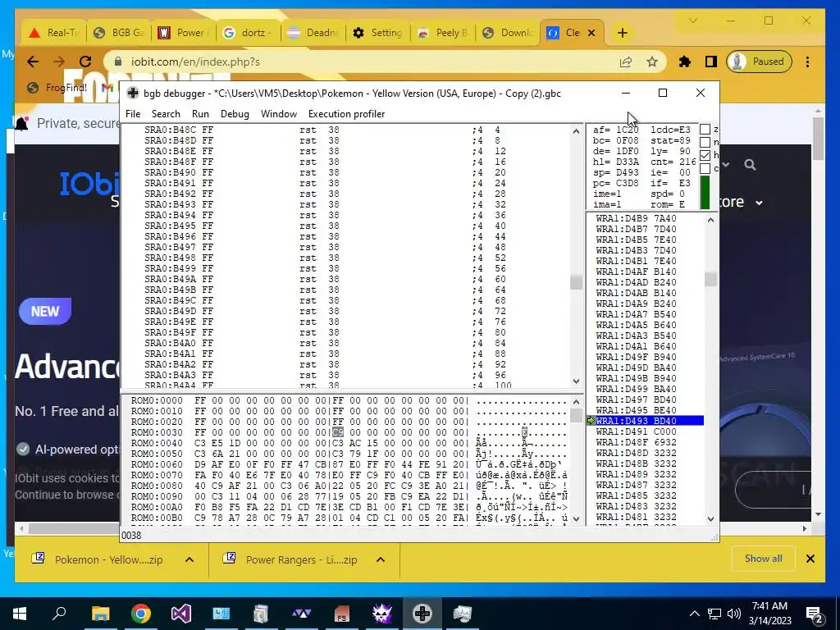Close the Chrome downloads bar
This screenshot has width=840, height=630.
[810, 559]
